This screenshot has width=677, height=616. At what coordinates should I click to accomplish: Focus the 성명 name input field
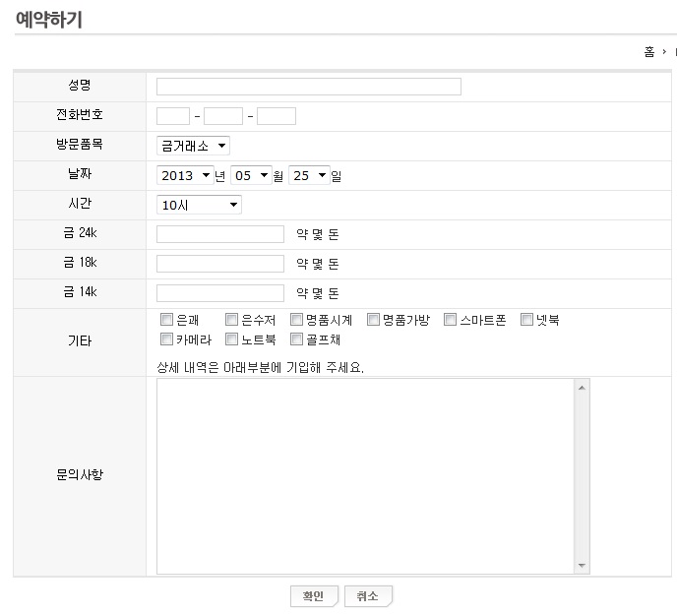tap(308, 87)
